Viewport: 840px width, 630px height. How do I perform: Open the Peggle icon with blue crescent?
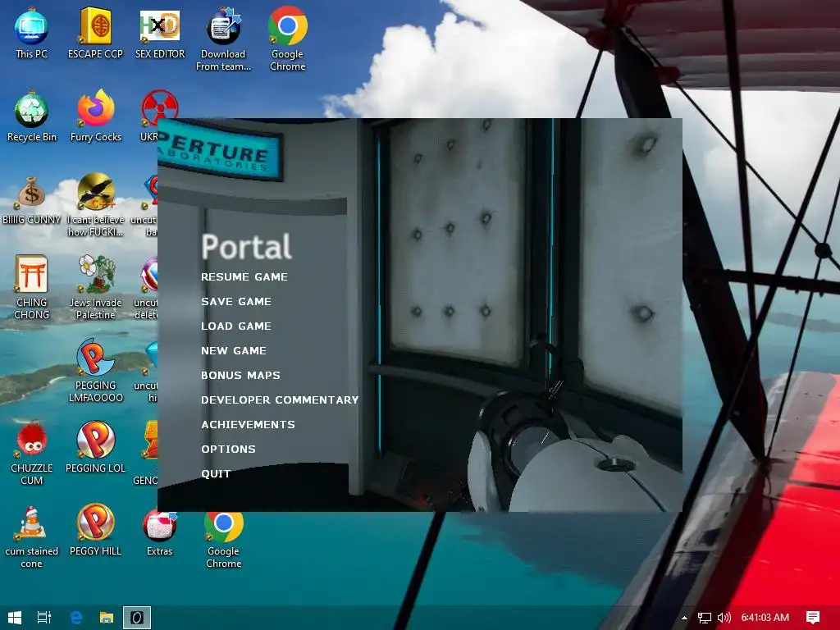(95, 370)
